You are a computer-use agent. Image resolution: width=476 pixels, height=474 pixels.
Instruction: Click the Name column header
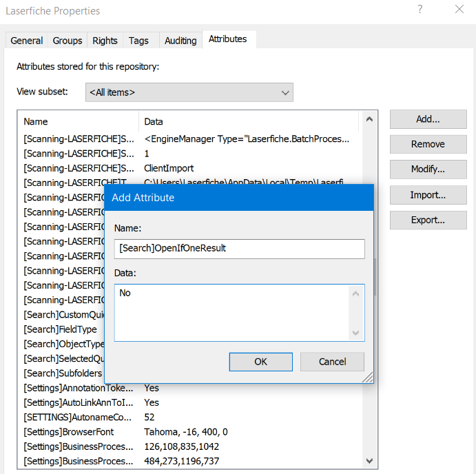pyautogui.click(x=78, y=121)
